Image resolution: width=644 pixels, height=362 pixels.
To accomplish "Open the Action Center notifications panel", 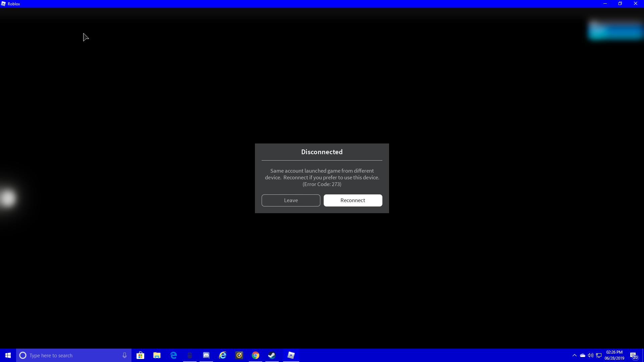I will click(x=634, y=355).
